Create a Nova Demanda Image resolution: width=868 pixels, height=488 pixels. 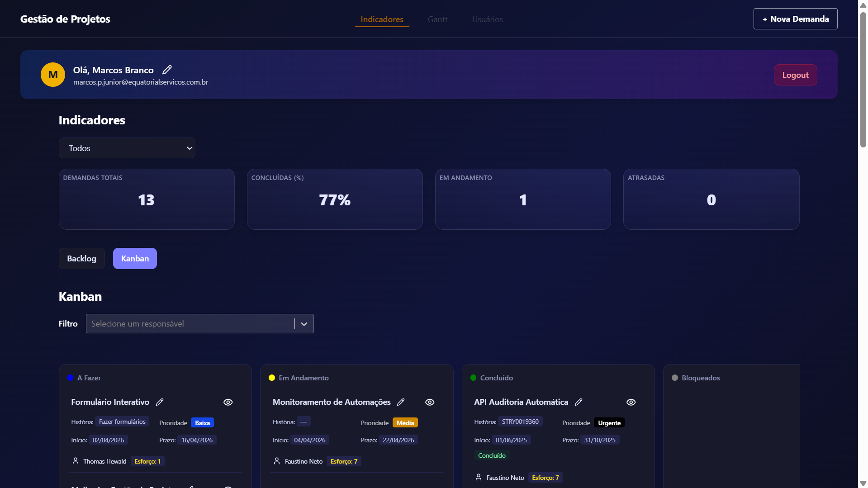tap(795, 19)
